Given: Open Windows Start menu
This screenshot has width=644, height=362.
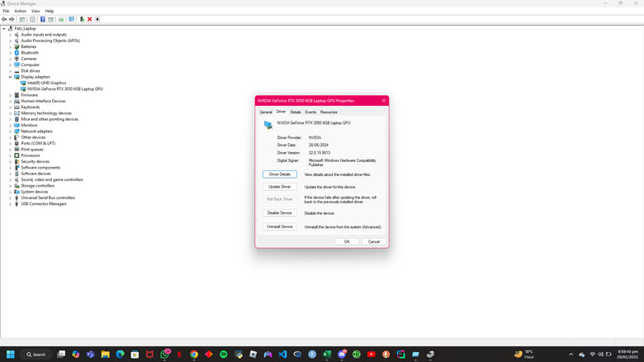Looking at the screenshot, I should (x=11, y=355).
